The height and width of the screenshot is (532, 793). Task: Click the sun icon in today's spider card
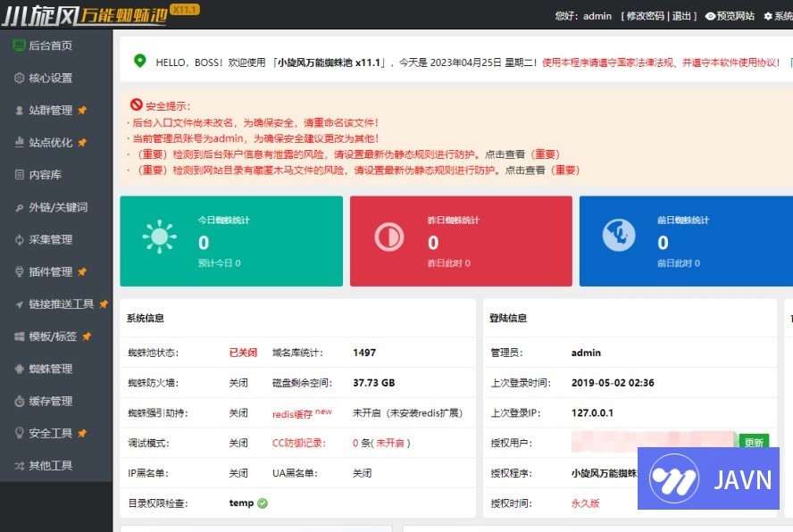159,237
